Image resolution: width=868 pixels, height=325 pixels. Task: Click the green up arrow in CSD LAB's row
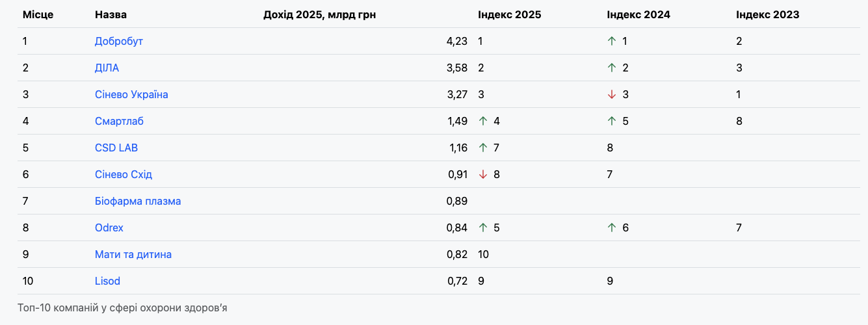point(482,148)
